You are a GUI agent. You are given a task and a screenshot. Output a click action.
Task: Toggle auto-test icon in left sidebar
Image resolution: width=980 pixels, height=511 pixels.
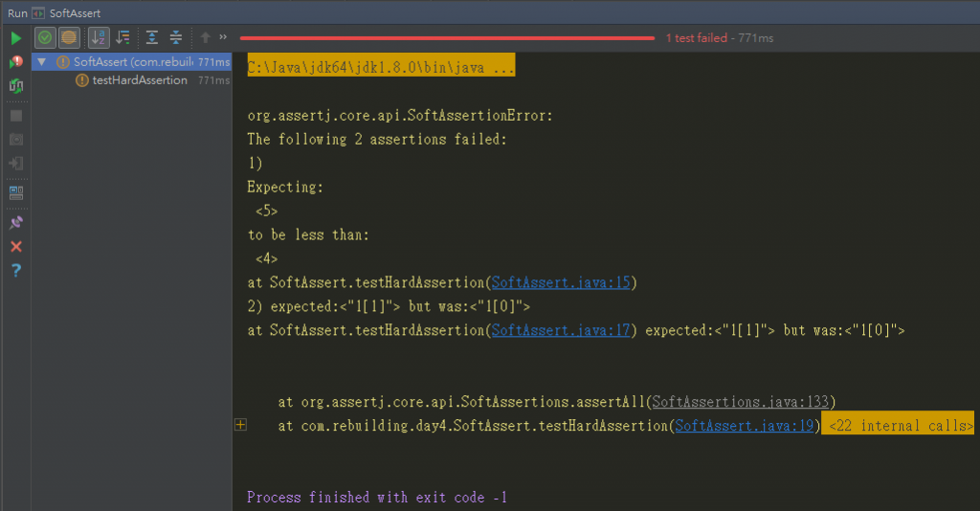(16, 85)
